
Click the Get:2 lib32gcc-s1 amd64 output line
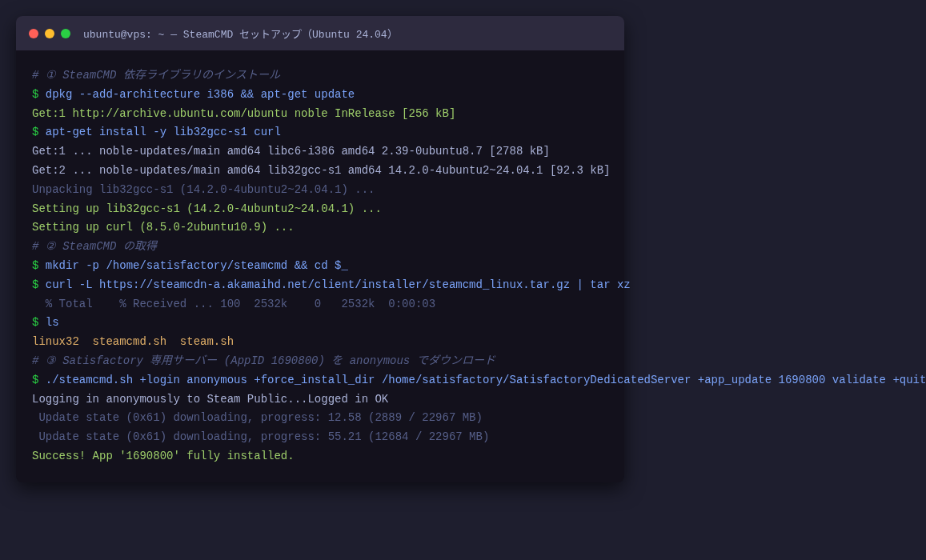[x=321, y=170]
